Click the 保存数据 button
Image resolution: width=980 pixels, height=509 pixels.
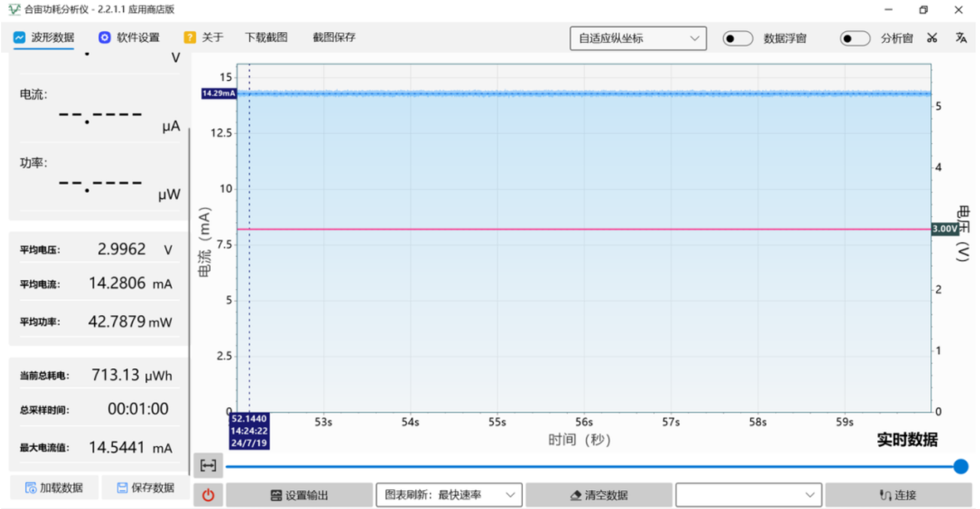coord(146,488)
